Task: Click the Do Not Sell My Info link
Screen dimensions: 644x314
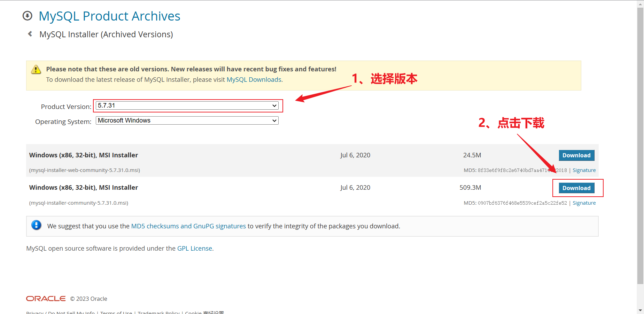Action: [71, 312]
